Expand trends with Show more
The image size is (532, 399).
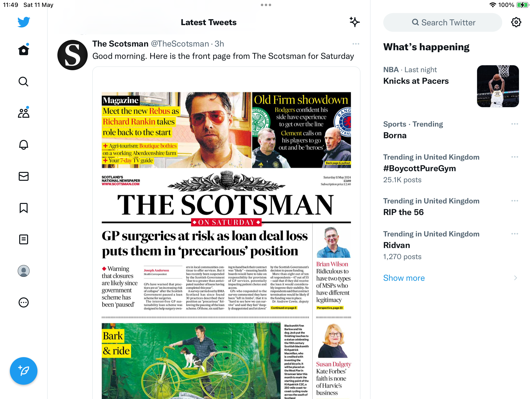pyautogui.click(x=404, y=278)
